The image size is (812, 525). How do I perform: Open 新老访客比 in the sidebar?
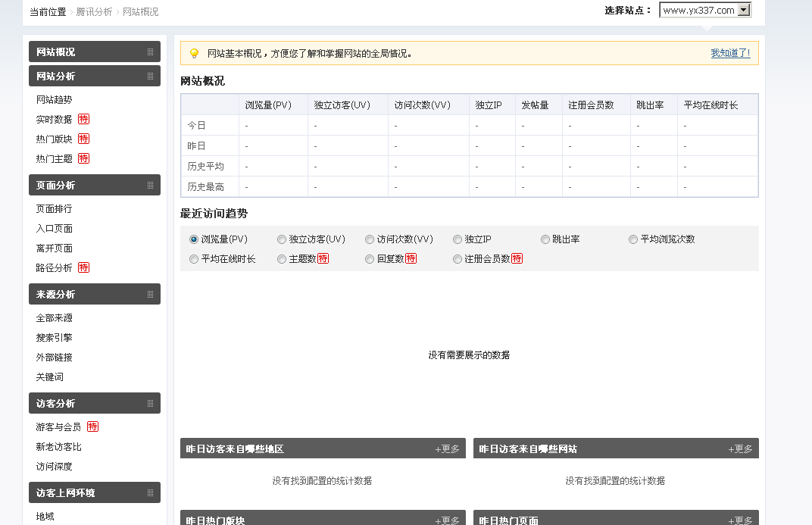[x=59, y=446]
